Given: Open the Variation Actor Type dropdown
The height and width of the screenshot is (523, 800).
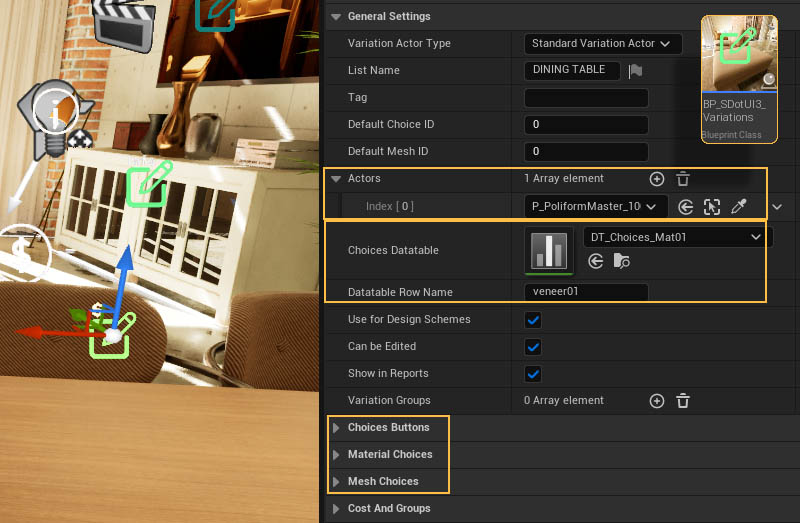Looking at the screenshot, I should (x=602, y=44).
